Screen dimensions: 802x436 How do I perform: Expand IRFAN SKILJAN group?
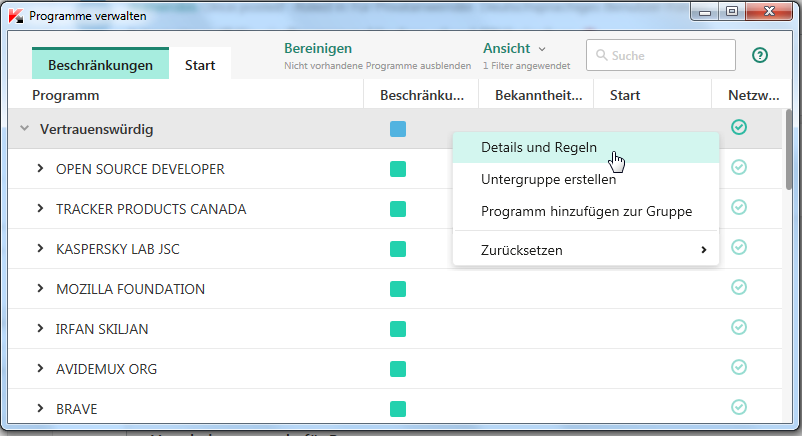[x=40, y=328]
